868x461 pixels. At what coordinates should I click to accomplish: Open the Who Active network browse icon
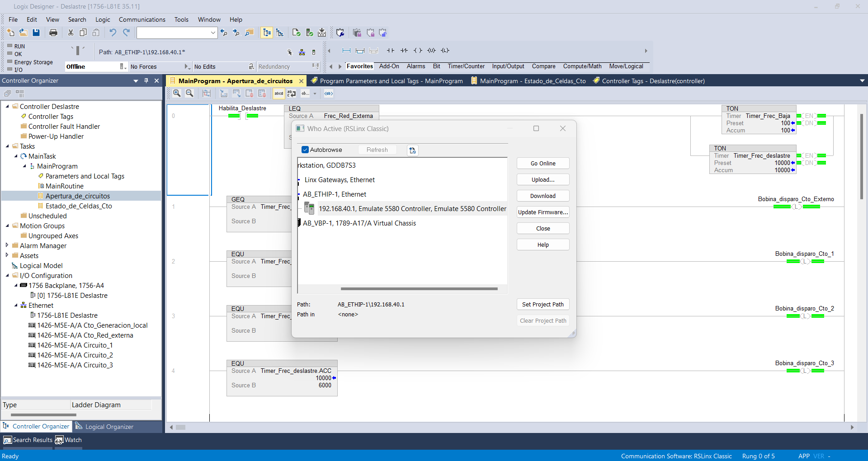point(302,52)
